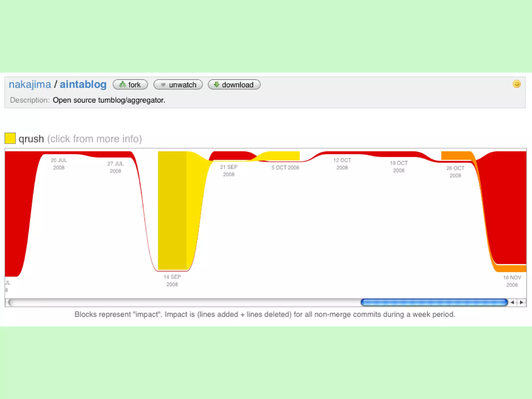Click the qrush contributor name
The width and height of the screenshot is (532, 399).
[31, 139]
